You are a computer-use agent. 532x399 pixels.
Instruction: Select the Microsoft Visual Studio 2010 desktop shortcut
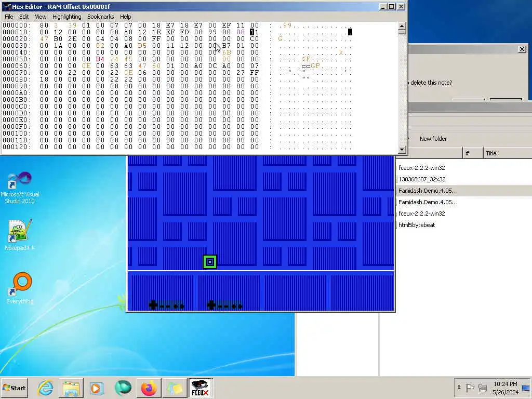pos(20,188)
